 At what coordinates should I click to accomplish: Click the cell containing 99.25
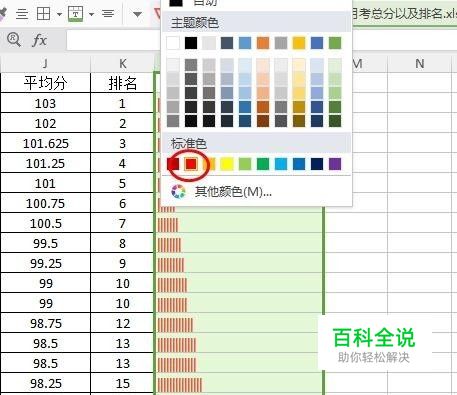[x=45, y=263]
